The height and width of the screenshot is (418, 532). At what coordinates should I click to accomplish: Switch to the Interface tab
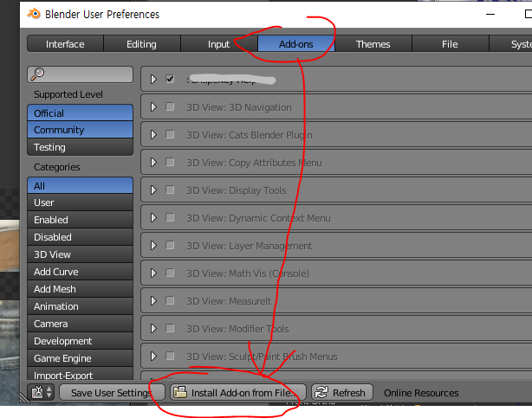tap(65, 44)
